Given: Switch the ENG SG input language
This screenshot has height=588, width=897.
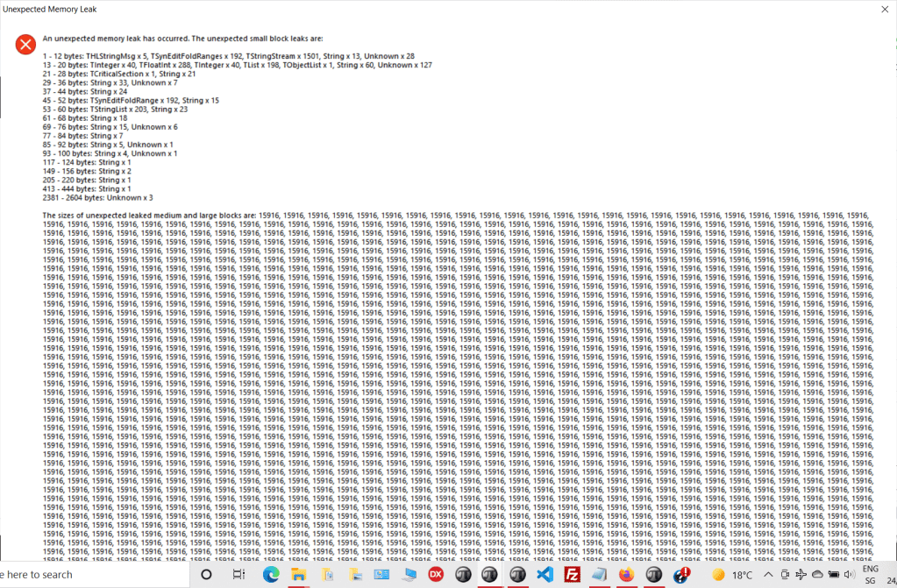Looking at the screenshot, I should click(870, 575).
